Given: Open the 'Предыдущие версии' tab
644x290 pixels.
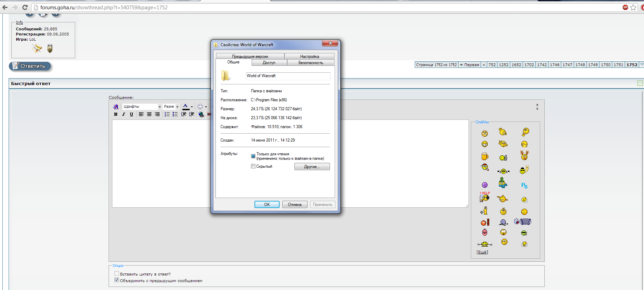Looking at the screenshot, I should click(x=250, y=56).
